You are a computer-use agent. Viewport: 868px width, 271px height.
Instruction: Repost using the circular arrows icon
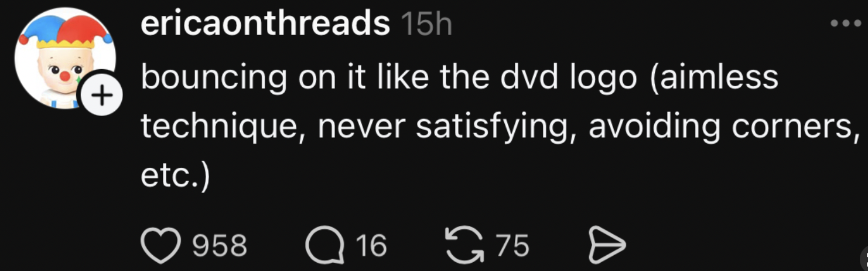(465, 245)
